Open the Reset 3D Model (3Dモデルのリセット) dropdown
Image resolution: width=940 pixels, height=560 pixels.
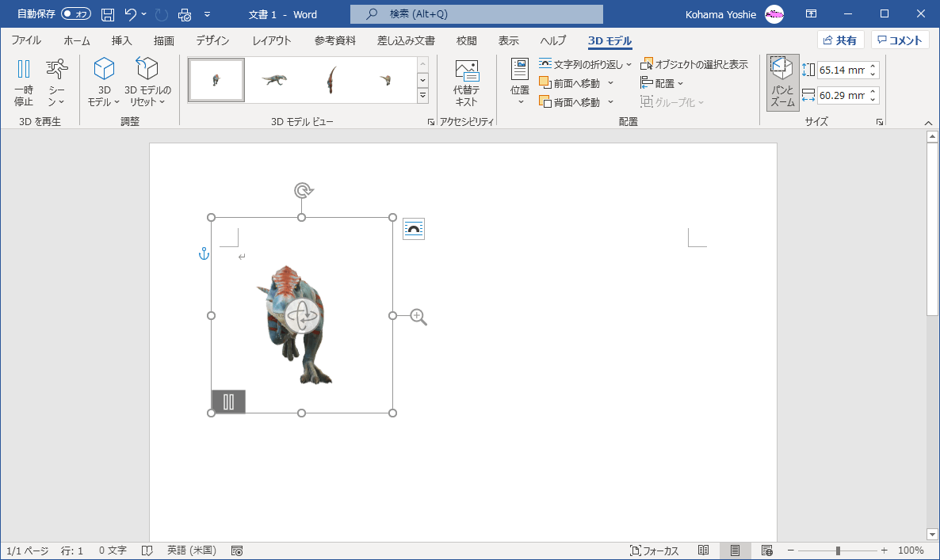tap(147, 83)
